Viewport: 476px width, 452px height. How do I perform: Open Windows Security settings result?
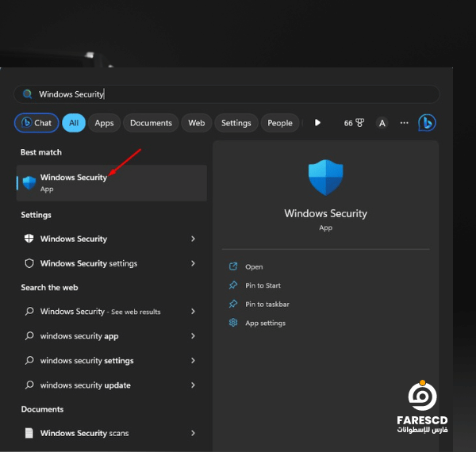(112, 263)
